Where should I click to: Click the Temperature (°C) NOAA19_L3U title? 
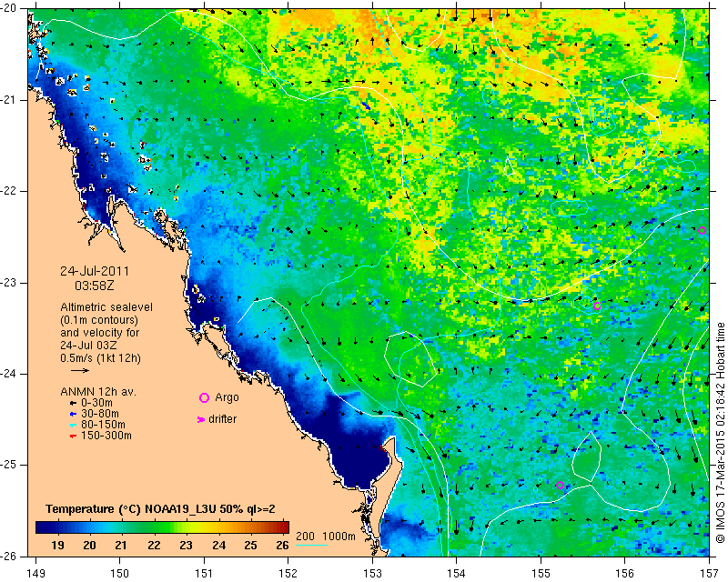pyautogui.click(x=161, y=509)
